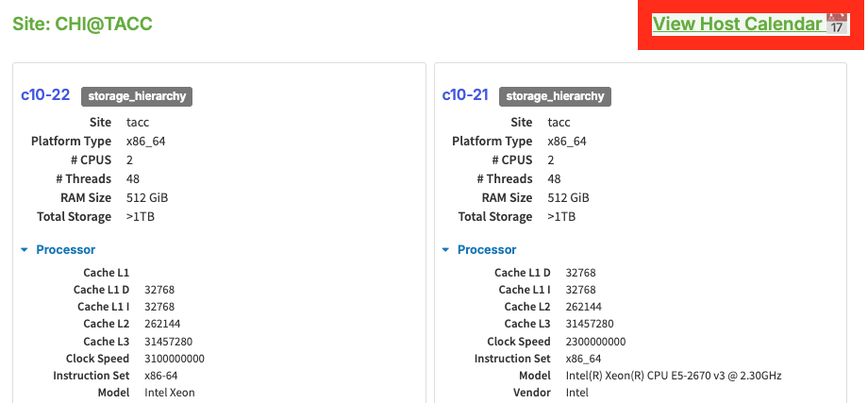Select Cache L1 D value in c10-21
Viewport: 868px width, 403px height.
coord(580,273)
